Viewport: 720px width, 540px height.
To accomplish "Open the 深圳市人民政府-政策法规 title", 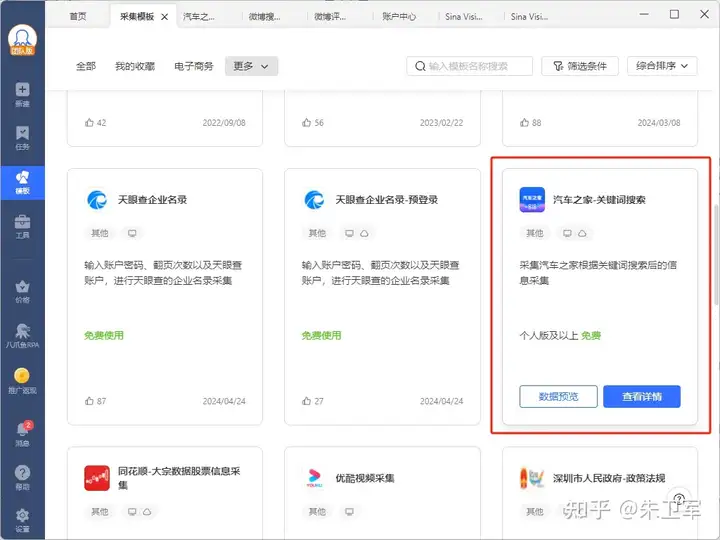I will tap(609, 478).
